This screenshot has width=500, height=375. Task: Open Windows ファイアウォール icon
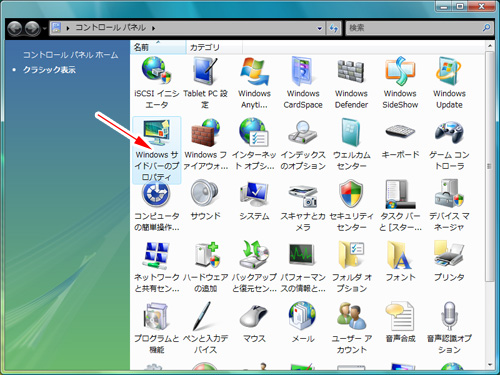coord(205,133)
